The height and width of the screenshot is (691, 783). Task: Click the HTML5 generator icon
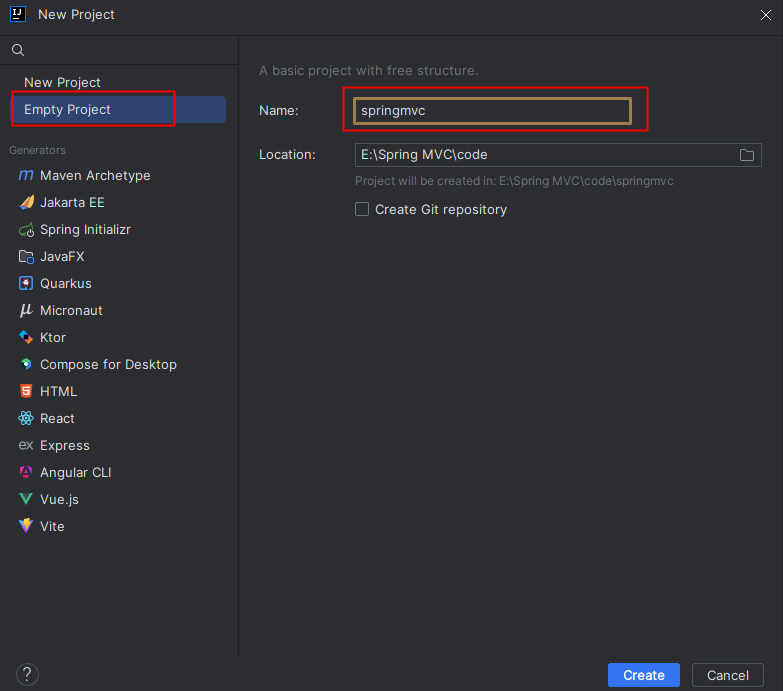coord(26,392)
